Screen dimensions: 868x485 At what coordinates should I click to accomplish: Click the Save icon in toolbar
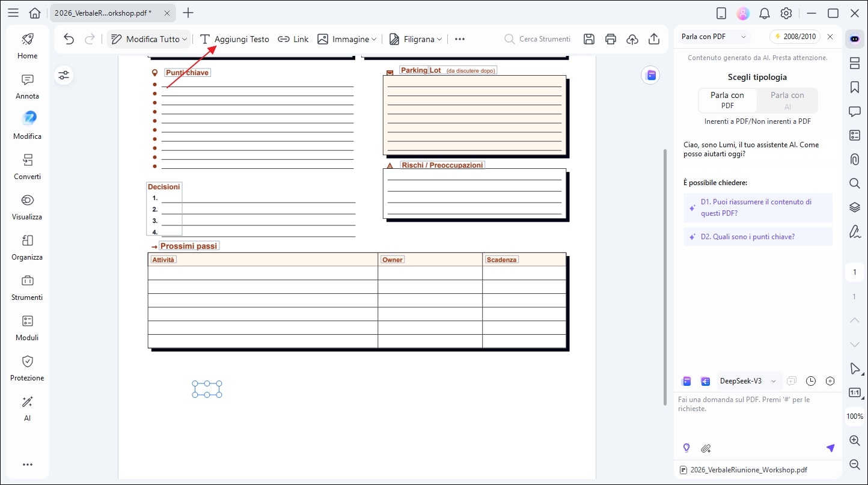(589, 39)
